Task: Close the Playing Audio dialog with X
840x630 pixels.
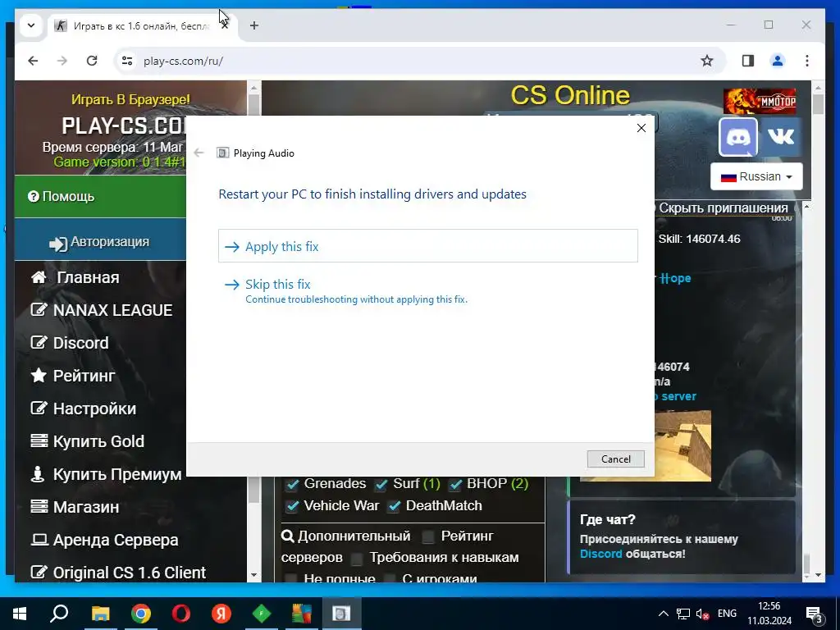Action: coord(641,128)
